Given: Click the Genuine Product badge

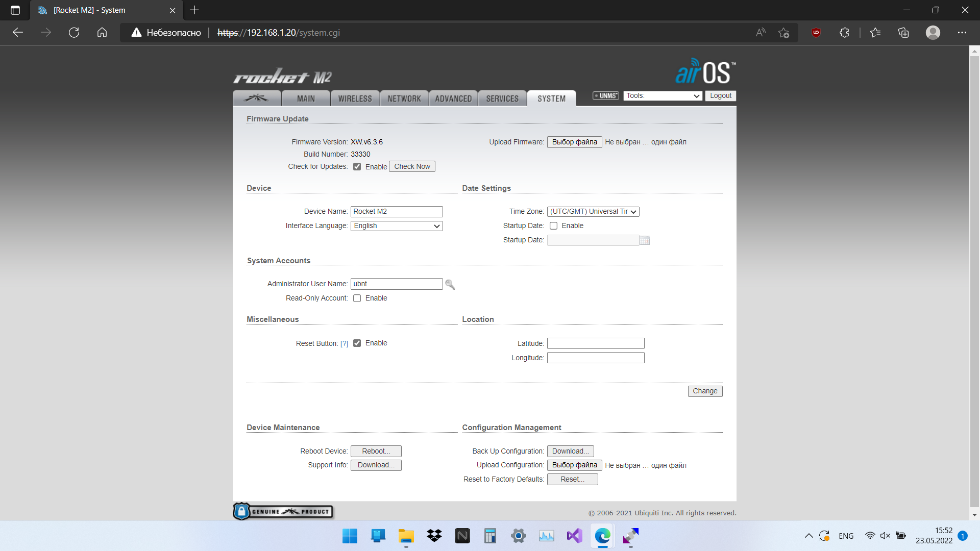Looking at the screenshot, I should click(283, 511).
